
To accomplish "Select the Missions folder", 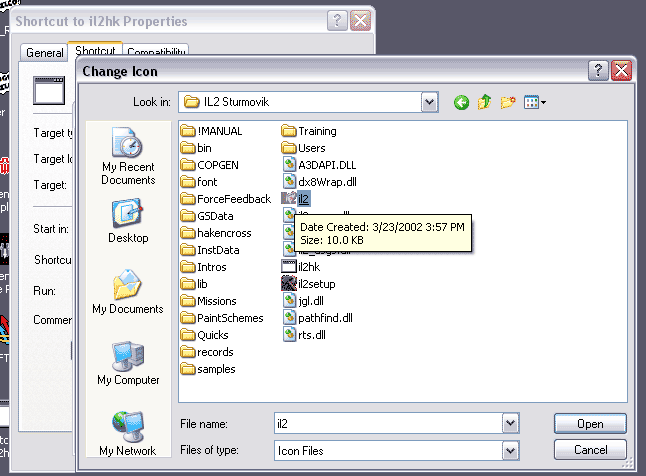I will coord(208,301).
